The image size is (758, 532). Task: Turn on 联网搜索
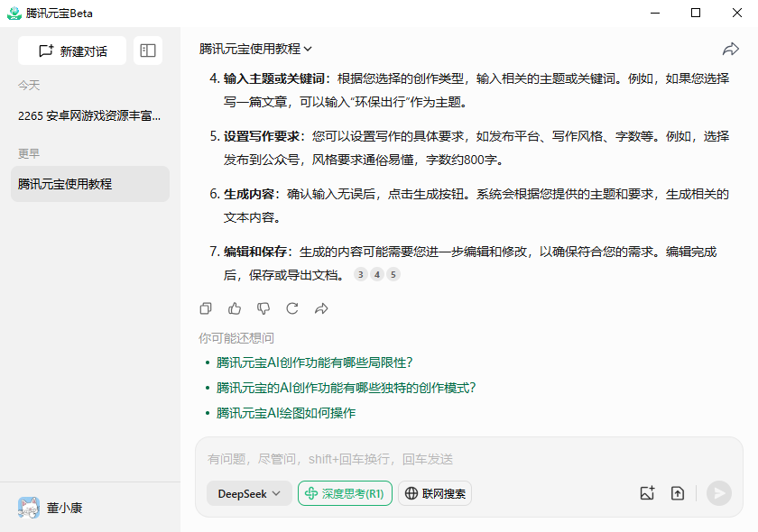click(435, 493)
